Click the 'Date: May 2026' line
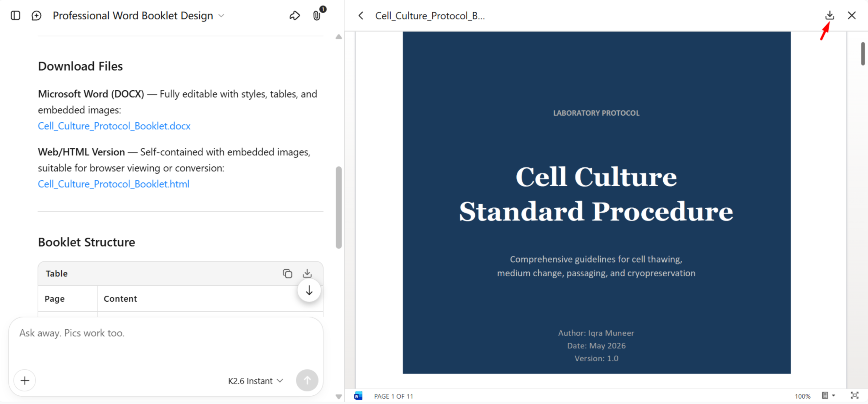 (x=596, y=346)
